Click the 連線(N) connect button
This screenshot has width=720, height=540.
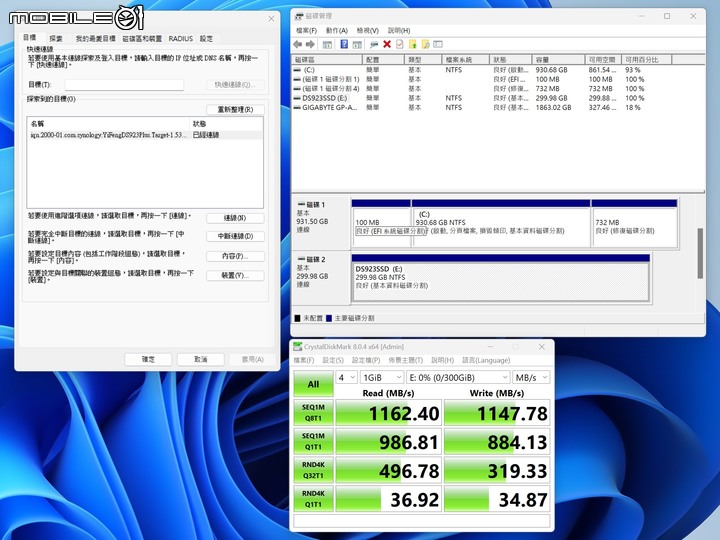pos(235,218)
